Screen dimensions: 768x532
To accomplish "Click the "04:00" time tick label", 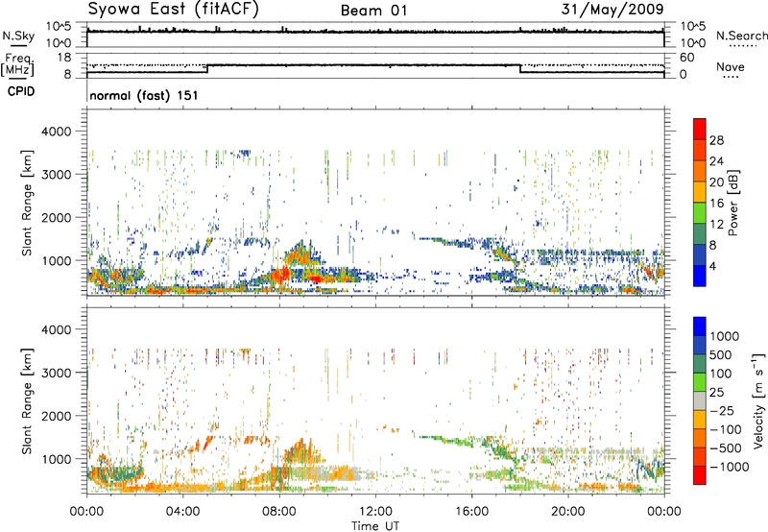I will pyautogui.click(x=182, y=512).
